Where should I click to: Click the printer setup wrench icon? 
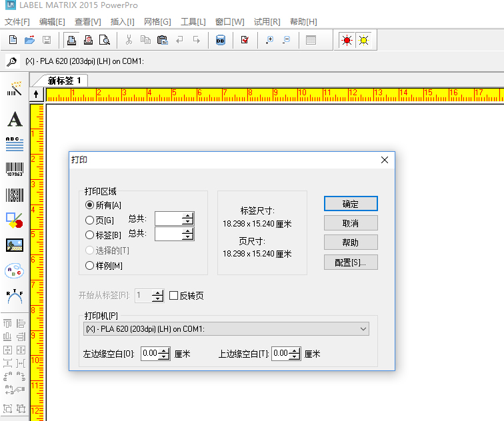coord(12,61)
